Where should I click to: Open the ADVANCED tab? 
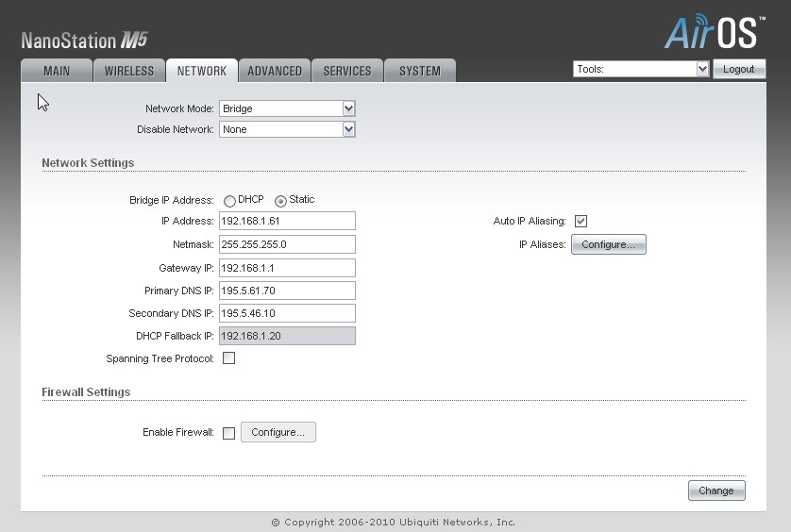pyautogui.click(x=275, y=71)
